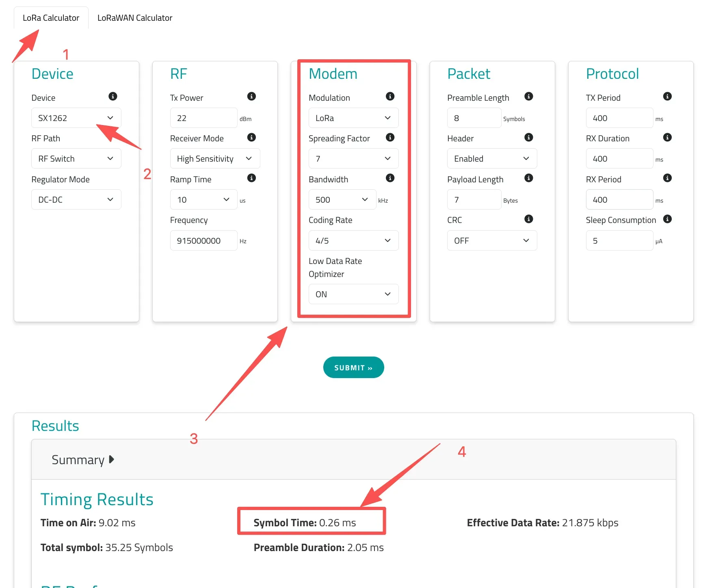Viewport: 701px width, 588px height.
Task: Open the Modulation info tooltip
Action: [390, 96]
